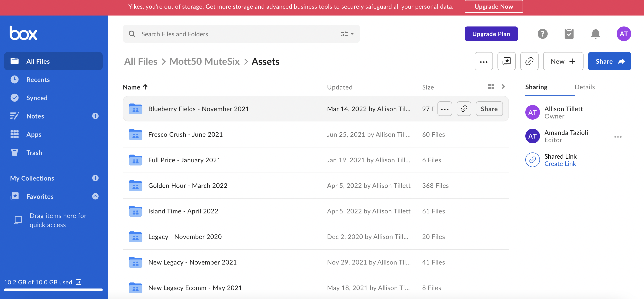Click 368 Files size for Golden Hour
The image size is (644, 299).
[x=435, y=185]
